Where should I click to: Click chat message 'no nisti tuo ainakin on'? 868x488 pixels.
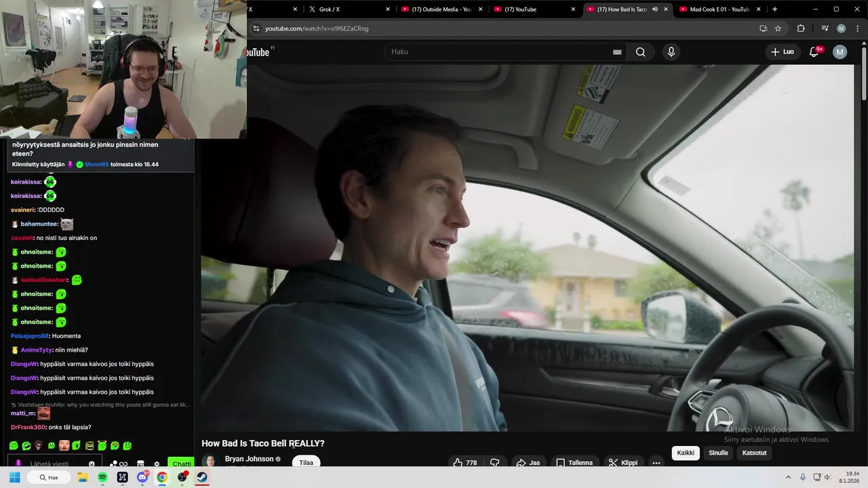(66, 238)
